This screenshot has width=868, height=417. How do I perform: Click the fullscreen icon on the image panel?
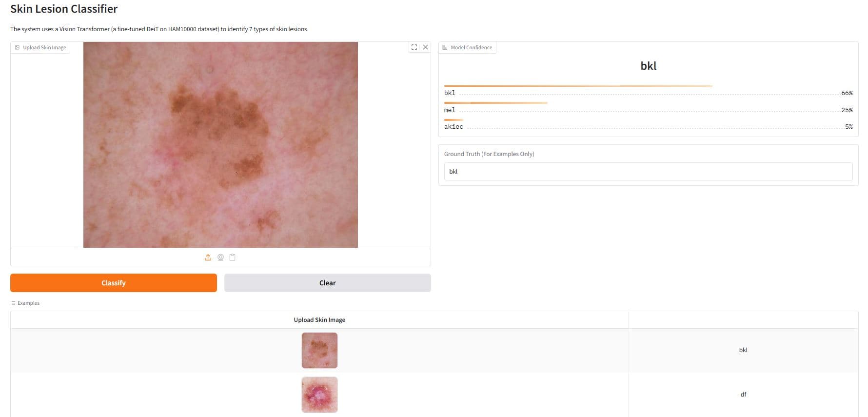point(414,47)
